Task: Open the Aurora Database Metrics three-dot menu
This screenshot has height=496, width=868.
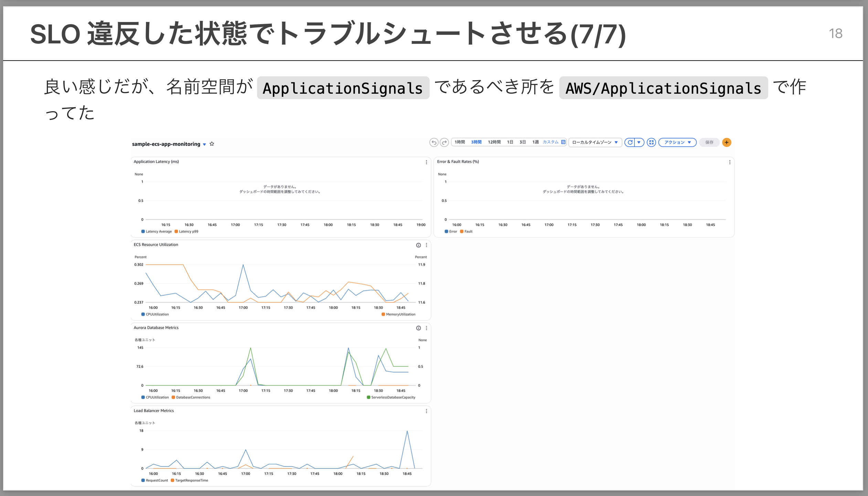Action: (426, 328)
